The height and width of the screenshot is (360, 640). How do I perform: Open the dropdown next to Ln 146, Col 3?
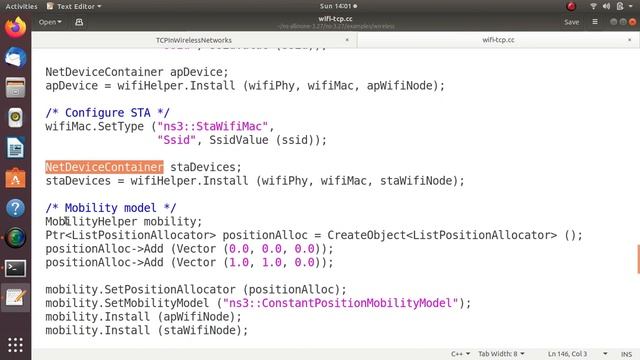[605, 354]
